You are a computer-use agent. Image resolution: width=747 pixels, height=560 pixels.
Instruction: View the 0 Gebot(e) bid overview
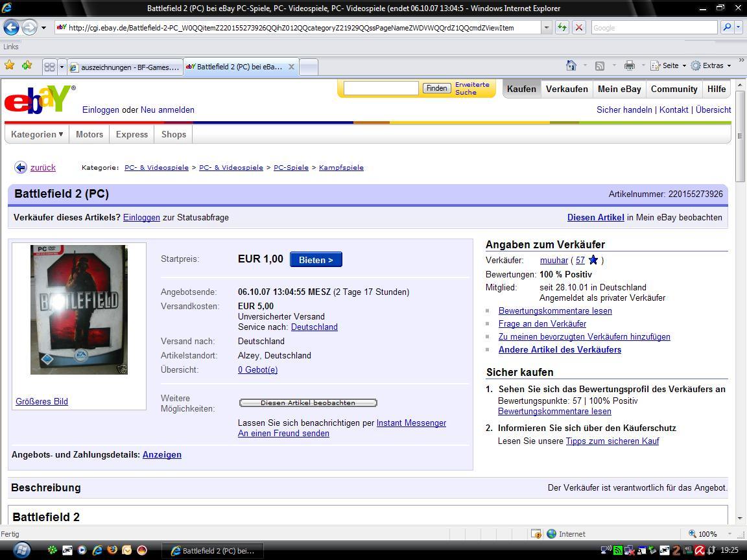point(257,370)
